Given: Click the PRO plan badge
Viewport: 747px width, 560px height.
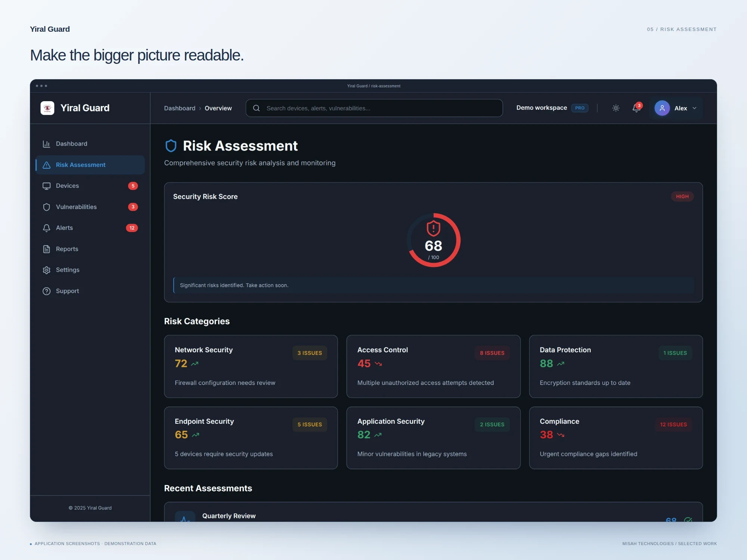Looking at the screenshot, I should pos(580,108).
